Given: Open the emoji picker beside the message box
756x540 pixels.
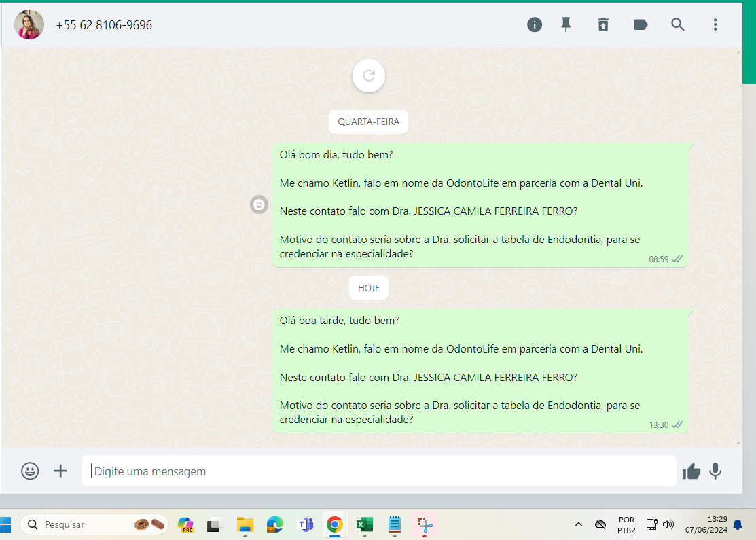Looking at the screenshot, I should click(30, 471).
